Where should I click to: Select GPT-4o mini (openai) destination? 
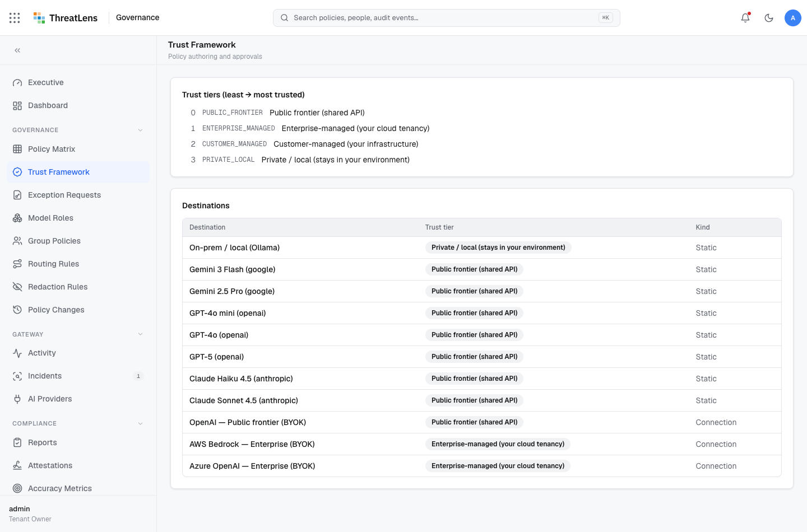click(482, 313)
